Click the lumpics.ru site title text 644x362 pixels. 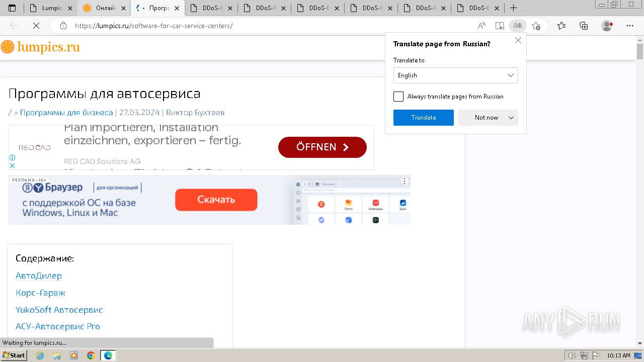[48, 47]
